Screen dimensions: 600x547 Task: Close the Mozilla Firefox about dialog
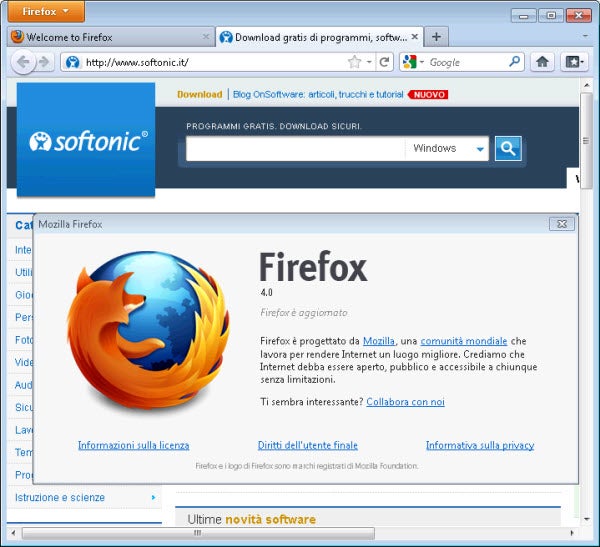pos(562,224)
